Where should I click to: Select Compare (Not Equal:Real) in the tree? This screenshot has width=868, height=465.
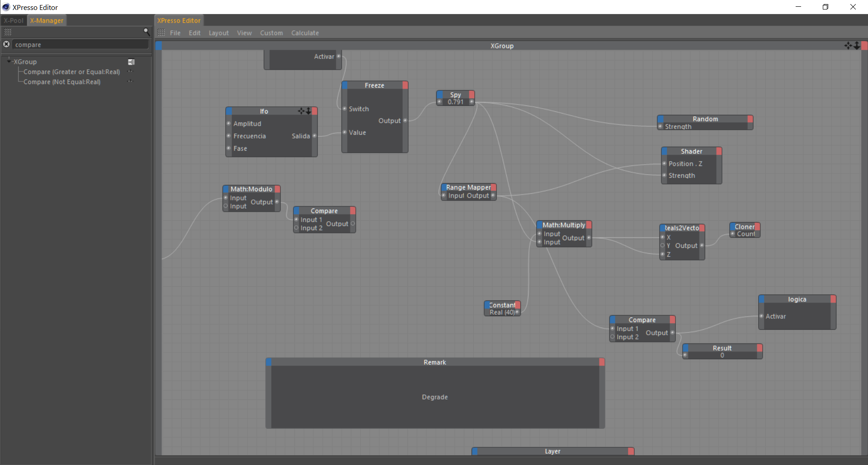(61, 82)
